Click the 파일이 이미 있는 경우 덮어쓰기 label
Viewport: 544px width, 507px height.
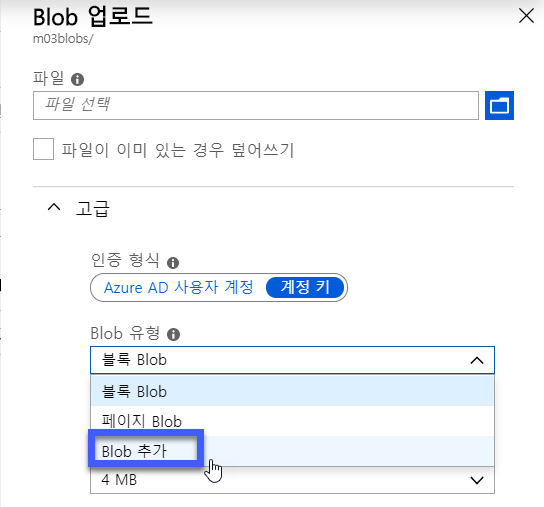tap(178, 150)
